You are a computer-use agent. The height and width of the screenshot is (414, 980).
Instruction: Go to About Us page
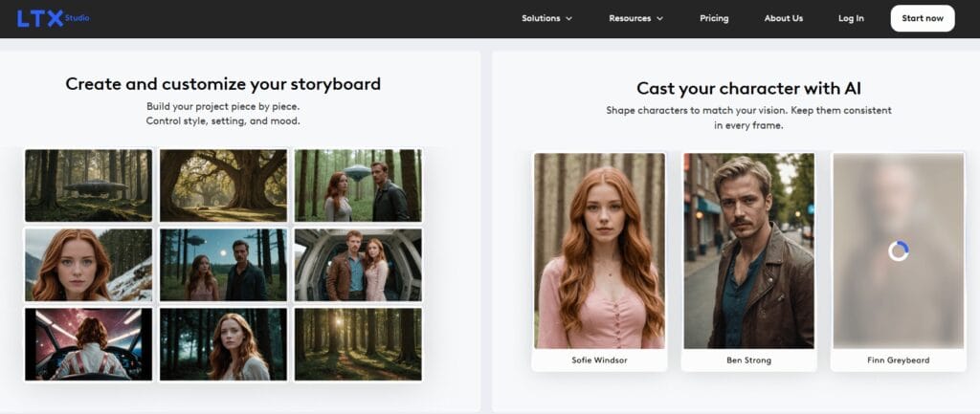783,19
